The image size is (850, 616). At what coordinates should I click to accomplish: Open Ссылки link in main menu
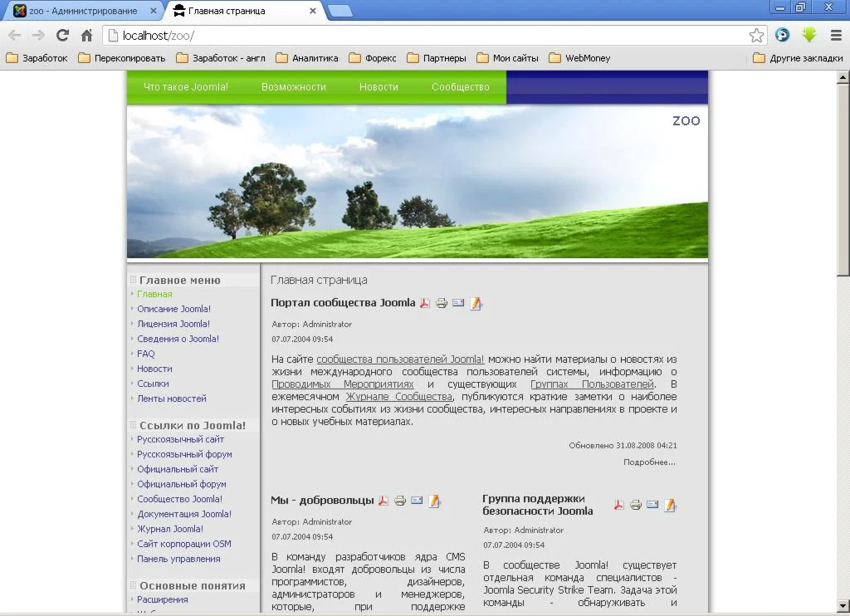[x=153, y=384]
